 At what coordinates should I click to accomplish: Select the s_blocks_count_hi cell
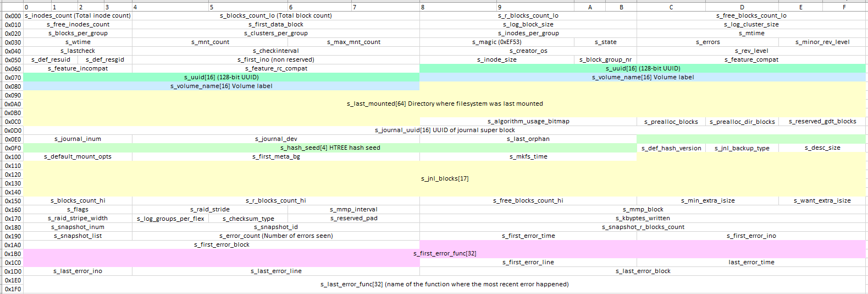click(x=78, y=200)
